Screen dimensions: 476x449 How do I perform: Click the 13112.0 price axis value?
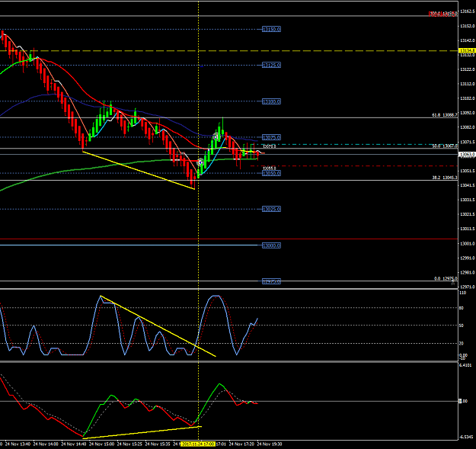467,84
